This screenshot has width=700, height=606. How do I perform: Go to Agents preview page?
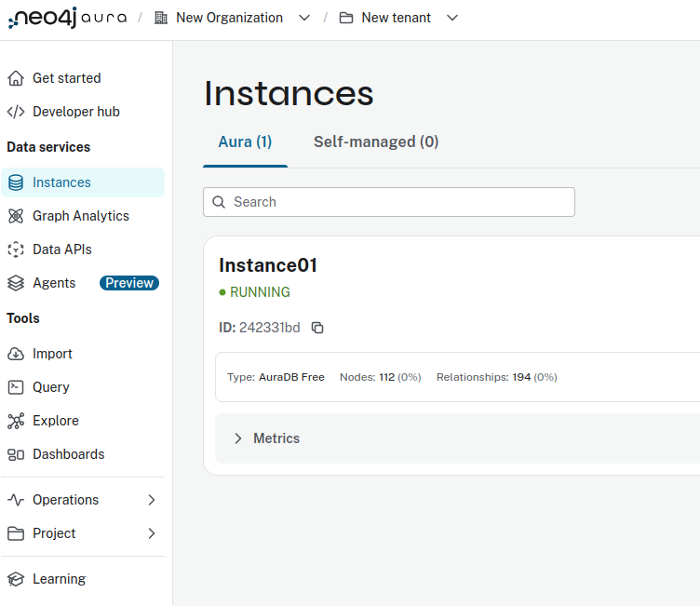click(x=54, y=283)
